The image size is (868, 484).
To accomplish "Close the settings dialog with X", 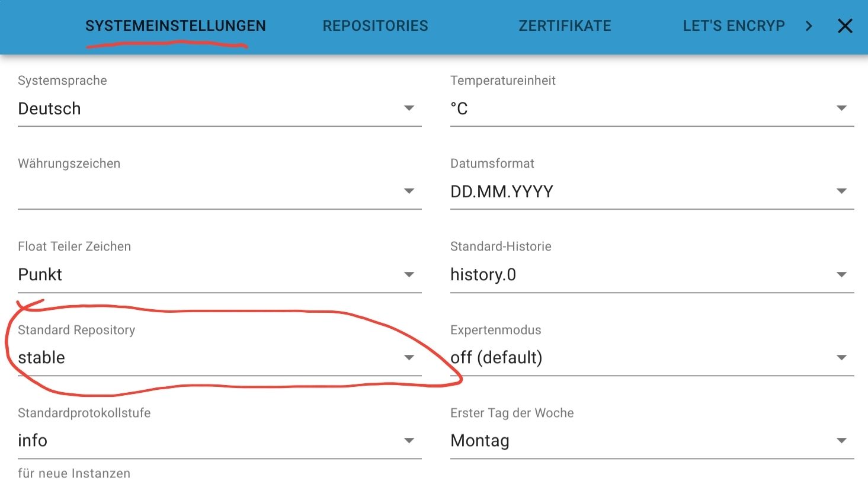I will click(845, 26).
